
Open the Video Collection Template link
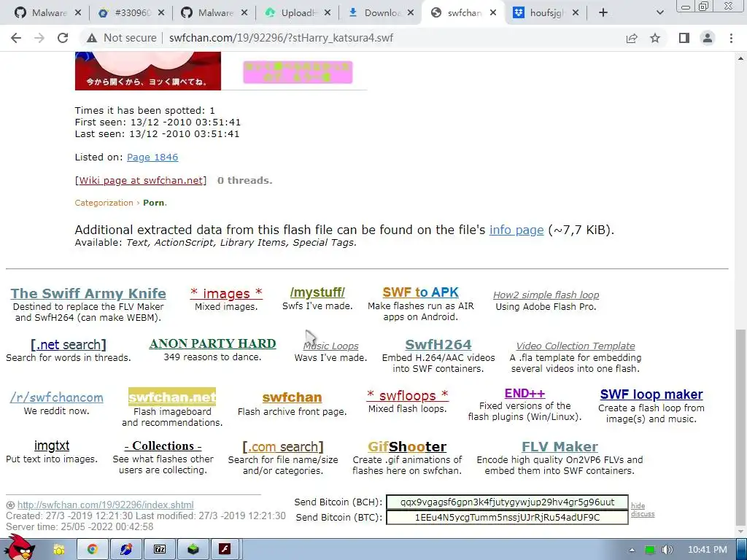576,346
